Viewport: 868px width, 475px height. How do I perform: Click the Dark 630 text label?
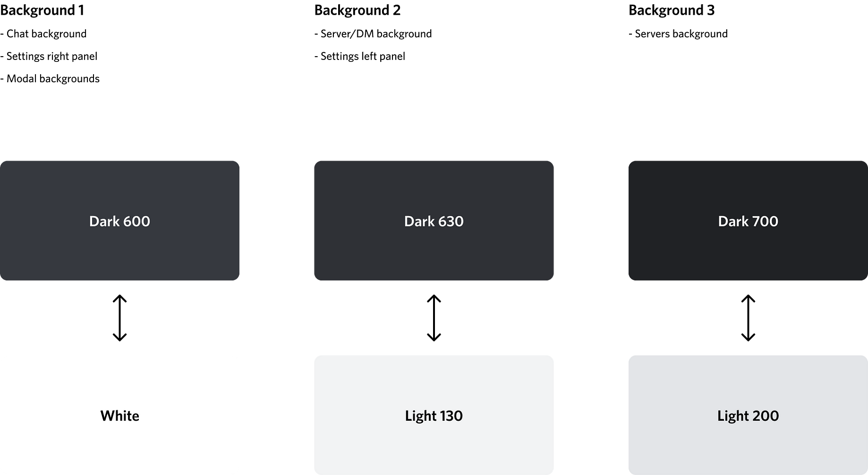(434, 221)
